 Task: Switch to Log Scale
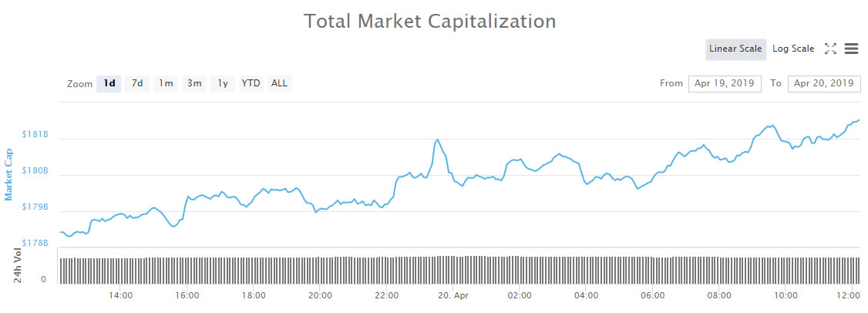click(x=793, y=49)
